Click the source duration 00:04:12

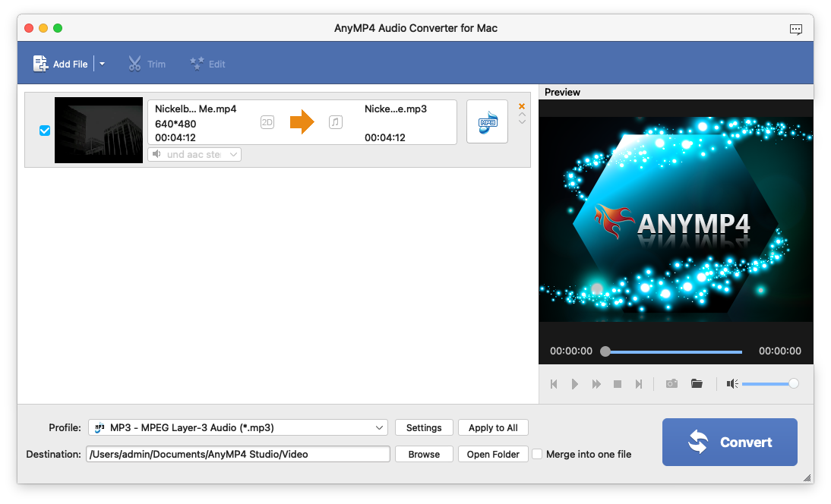(x=175, y=137)
